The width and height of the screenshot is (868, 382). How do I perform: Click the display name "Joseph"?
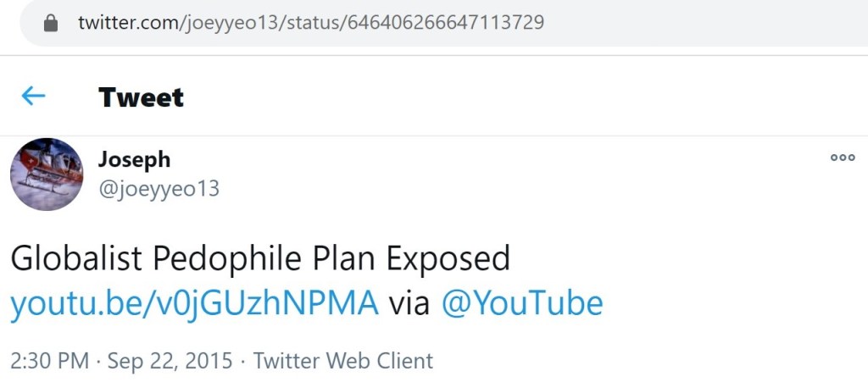(134, 159)
